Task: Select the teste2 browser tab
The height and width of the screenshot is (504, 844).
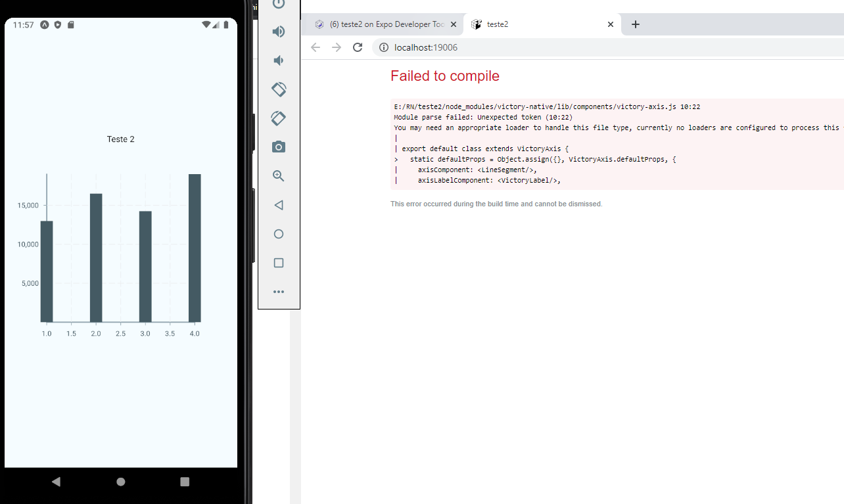Action: click(x=542, y=24)
